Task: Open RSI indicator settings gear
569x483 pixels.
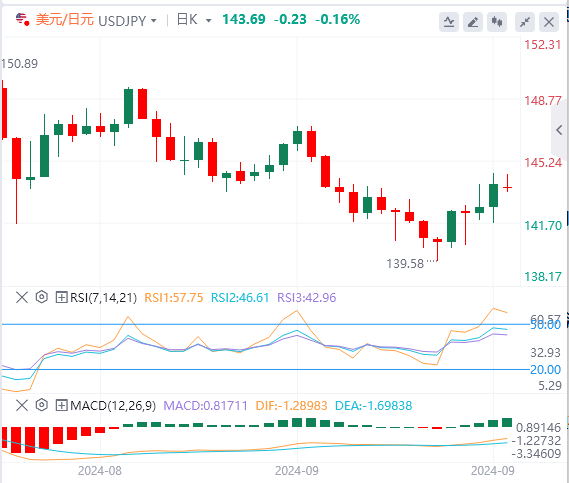Action: coord(42,297)
